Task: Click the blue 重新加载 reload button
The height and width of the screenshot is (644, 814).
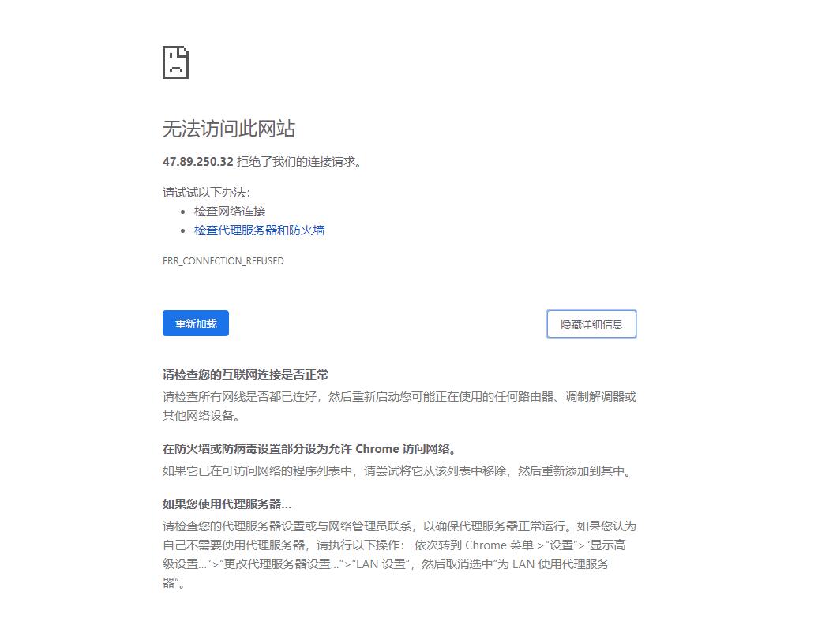Action: (196, 324)
